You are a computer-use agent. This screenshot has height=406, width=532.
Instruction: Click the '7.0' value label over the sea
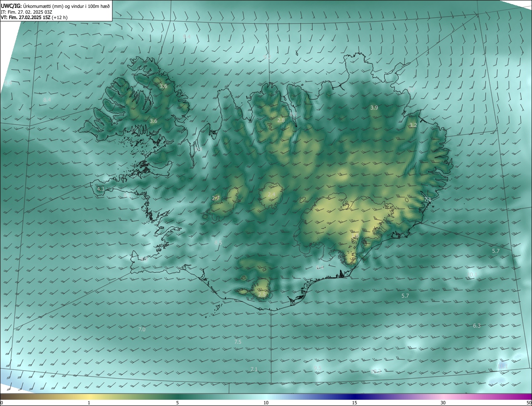(142, 329)
